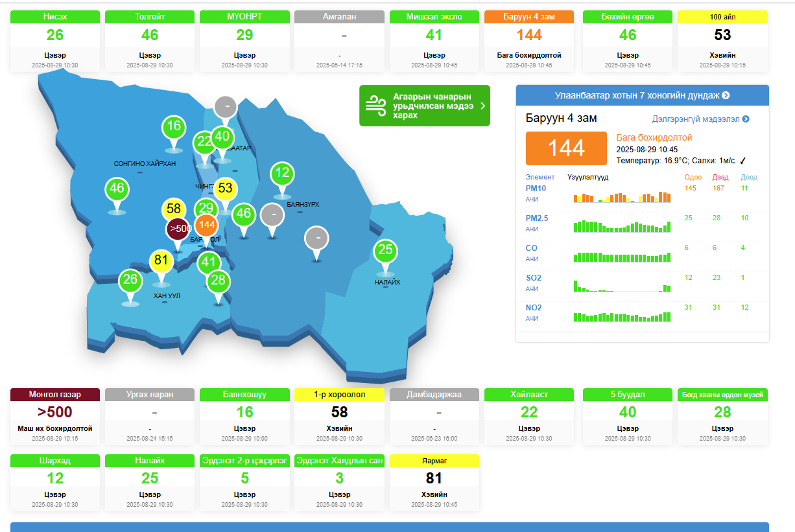Image resolution: width=795 pixels, height=532 pixels.
Task: Click the green 12 map marker
Action: coord(282,173)
